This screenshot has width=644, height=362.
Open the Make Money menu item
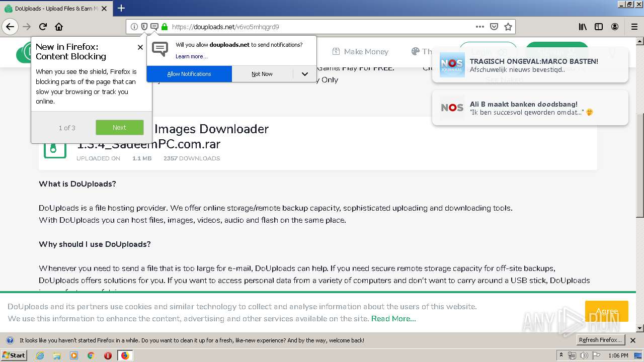360,51
